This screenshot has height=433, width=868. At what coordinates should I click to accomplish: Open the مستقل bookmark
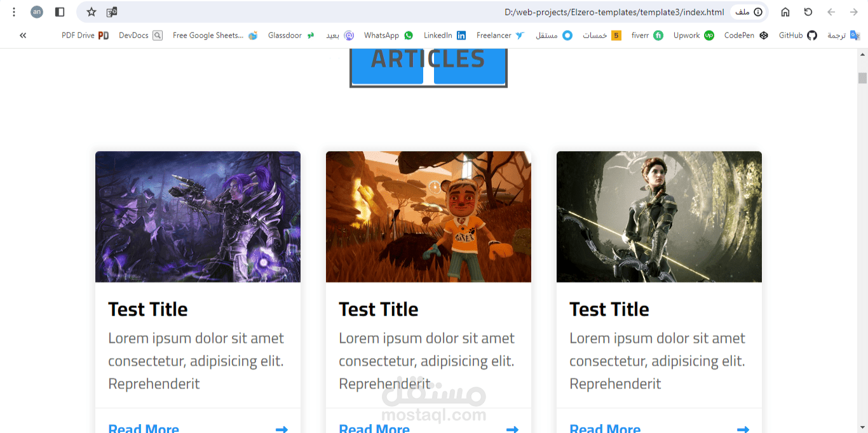pyautogui.click(x=553, y=36)
